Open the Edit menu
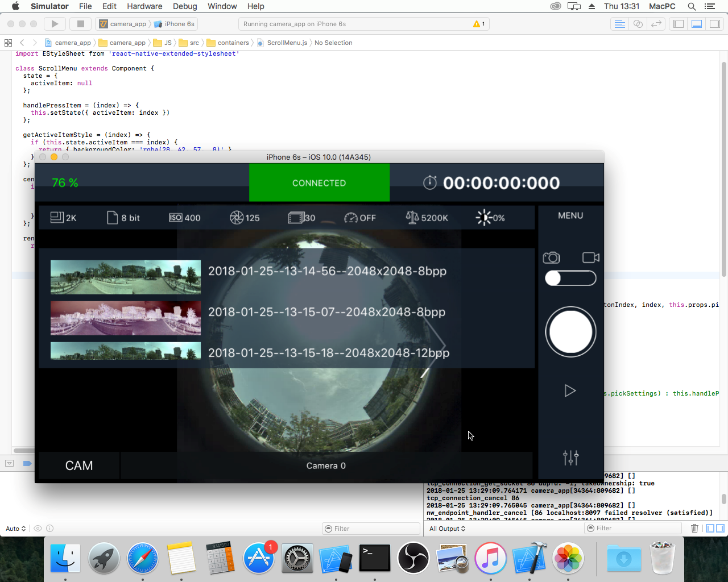728x582 pixels. click(109, 6)
